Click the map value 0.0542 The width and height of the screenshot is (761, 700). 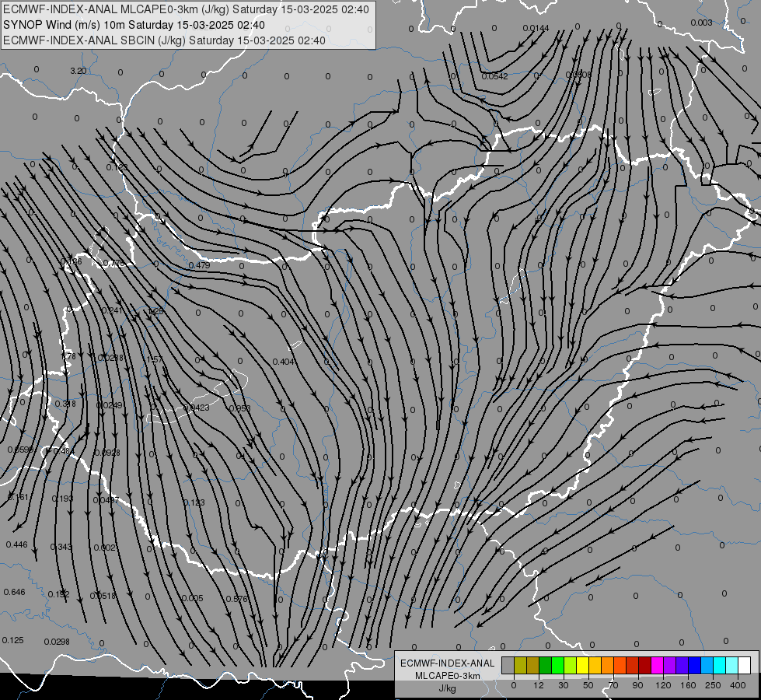pyautogui.click(x=495, y=76)
